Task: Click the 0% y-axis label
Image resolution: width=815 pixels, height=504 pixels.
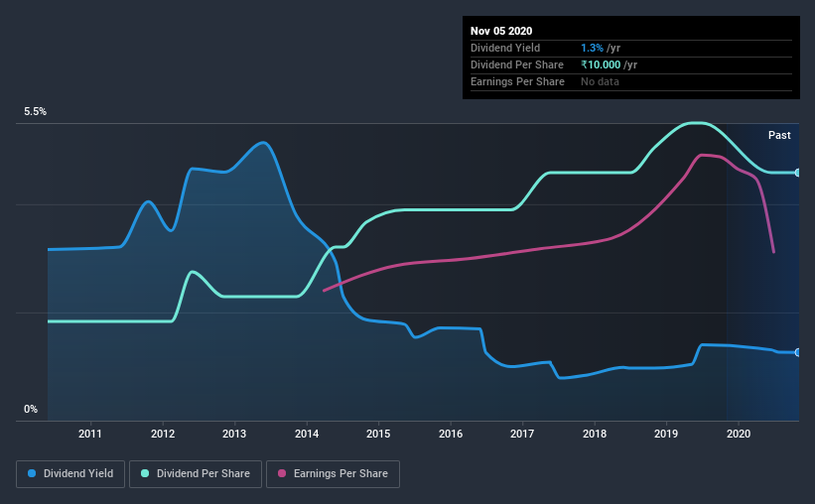Action: [31, 410]
